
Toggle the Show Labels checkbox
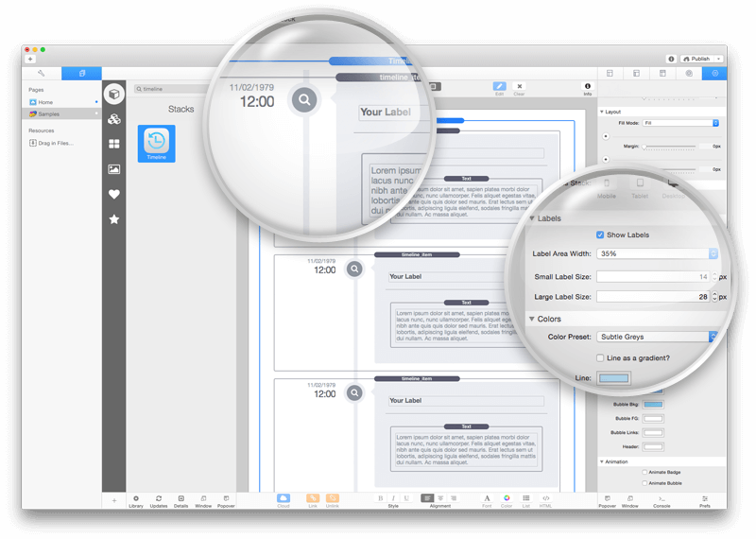click(600, 235)
